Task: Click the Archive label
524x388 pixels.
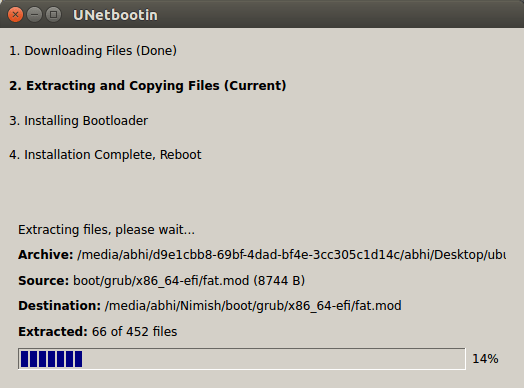Action: 45,255
